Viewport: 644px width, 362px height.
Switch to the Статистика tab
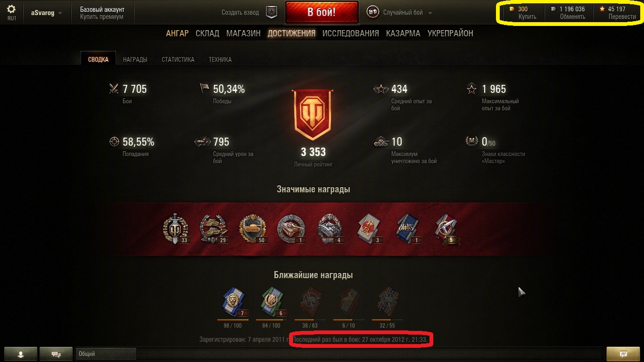[178, 59]
